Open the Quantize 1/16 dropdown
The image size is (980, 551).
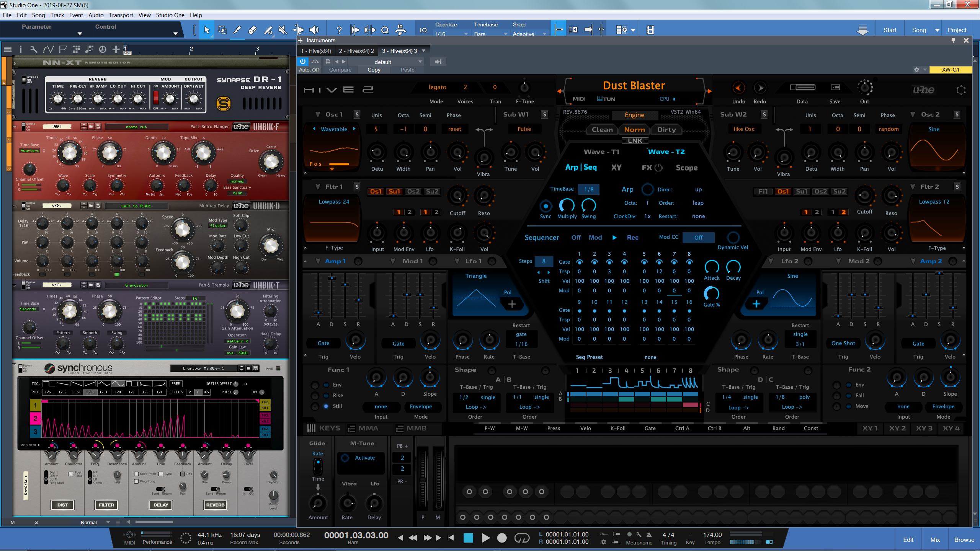point(451,34)
